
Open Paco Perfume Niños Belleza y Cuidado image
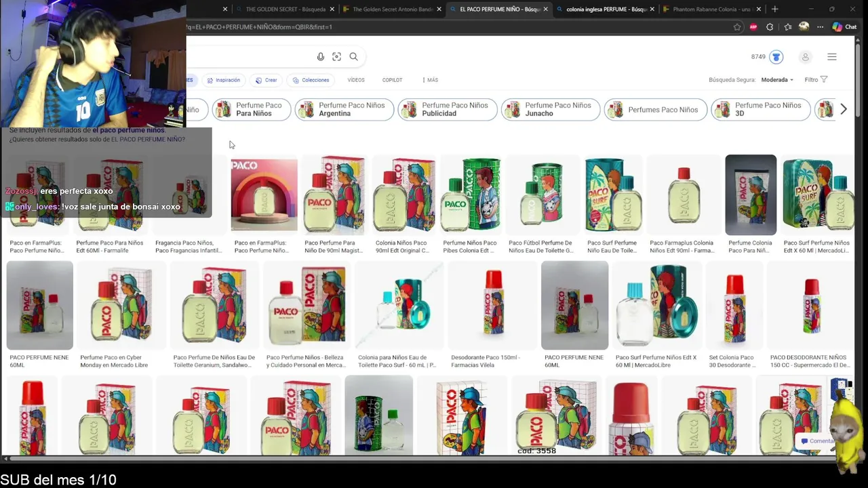click(307, 306)
